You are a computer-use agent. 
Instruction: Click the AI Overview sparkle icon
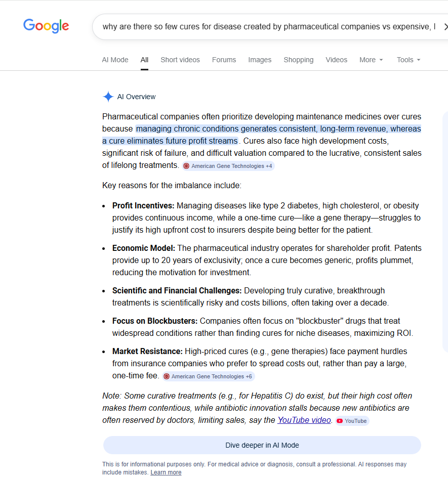(x=108, y=97)
